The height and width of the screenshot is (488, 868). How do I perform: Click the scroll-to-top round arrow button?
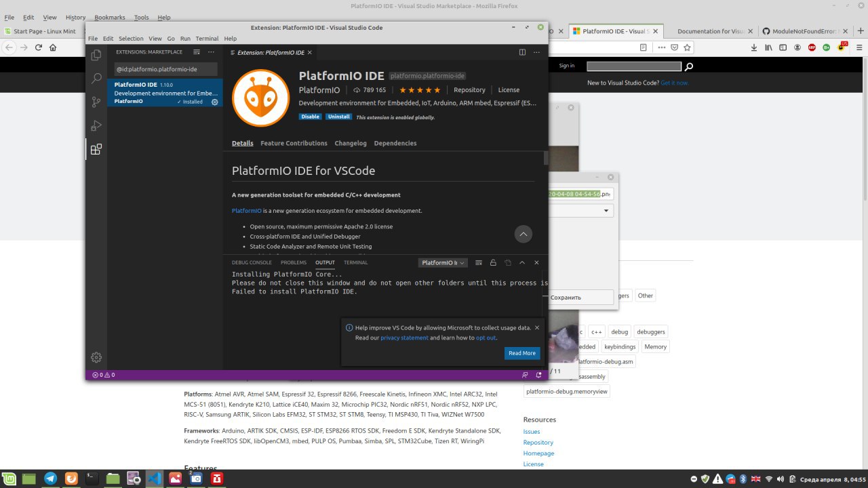[x=524, y=234]
